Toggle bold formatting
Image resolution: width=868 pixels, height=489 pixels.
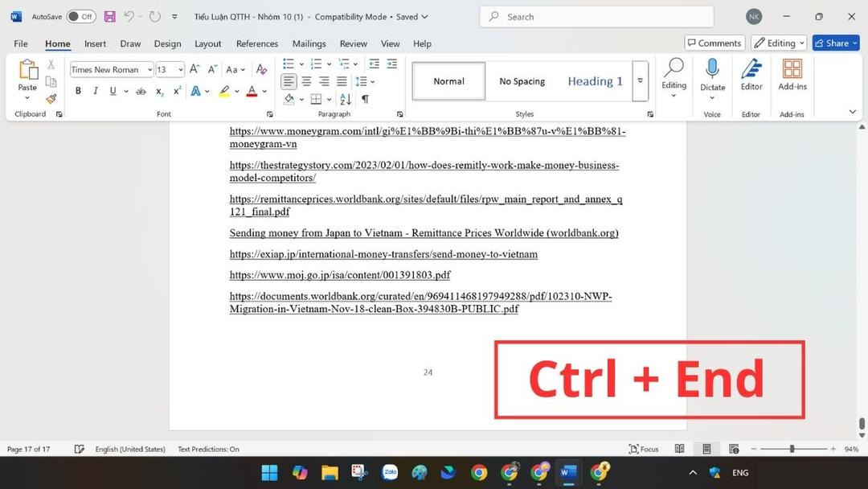pos(78,90)
